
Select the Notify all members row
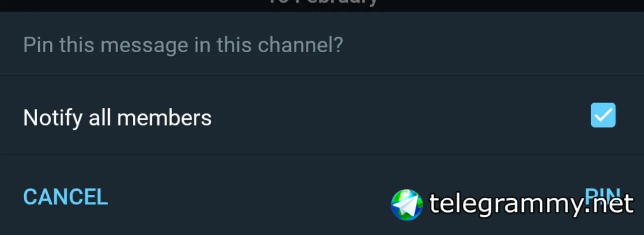302,116
